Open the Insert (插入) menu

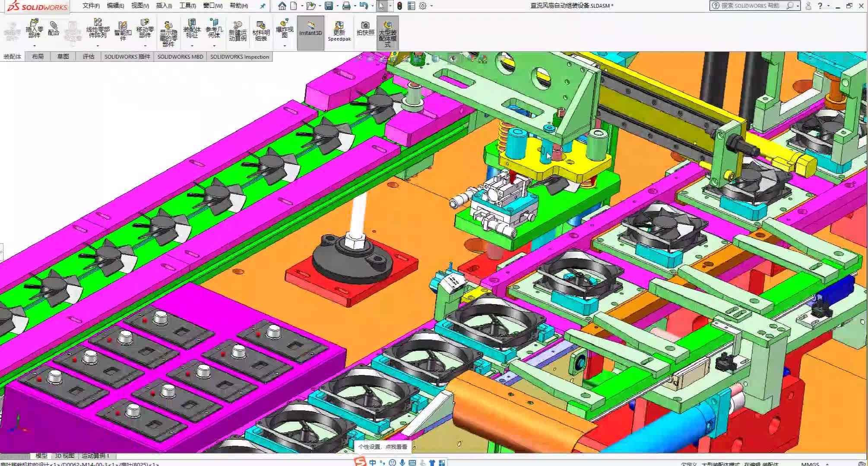coord(164,6)
